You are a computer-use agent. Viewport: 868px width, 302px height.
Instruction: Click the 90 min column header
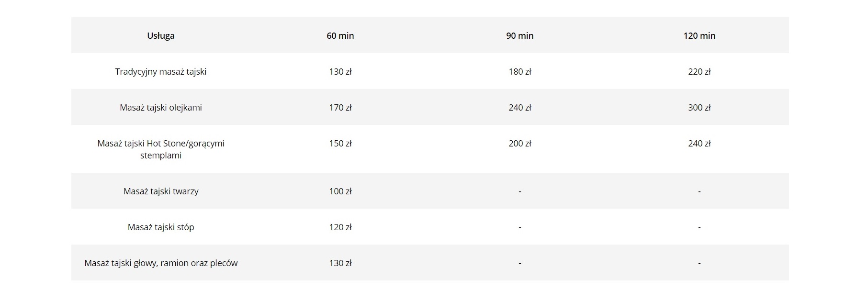coord(519,36)
